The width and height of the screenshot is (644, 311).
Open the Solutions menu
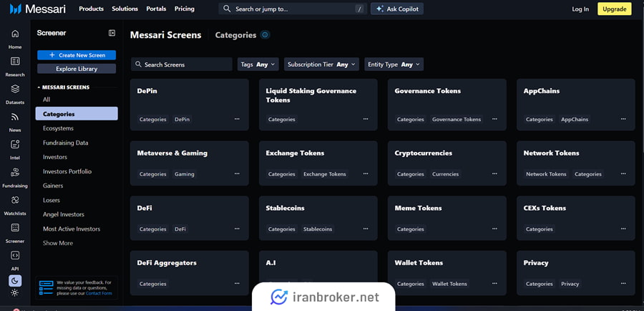click(x=125, y=9)
